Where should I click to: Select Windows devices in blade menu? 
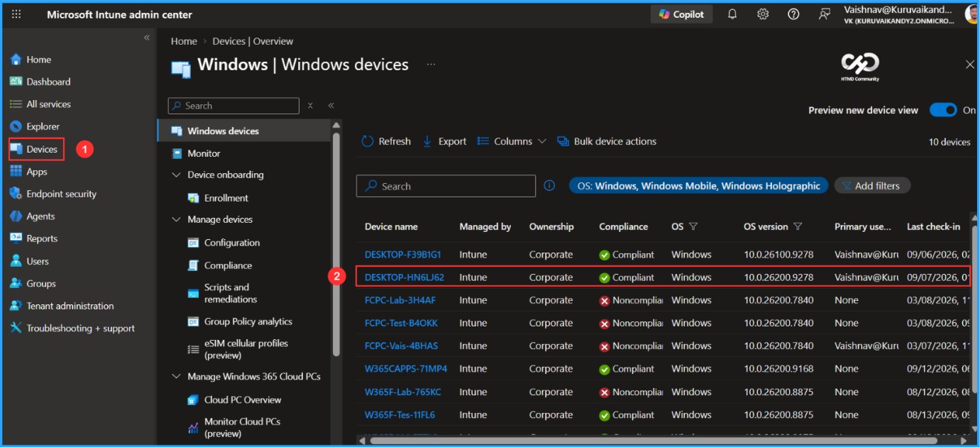click(244, 131)
